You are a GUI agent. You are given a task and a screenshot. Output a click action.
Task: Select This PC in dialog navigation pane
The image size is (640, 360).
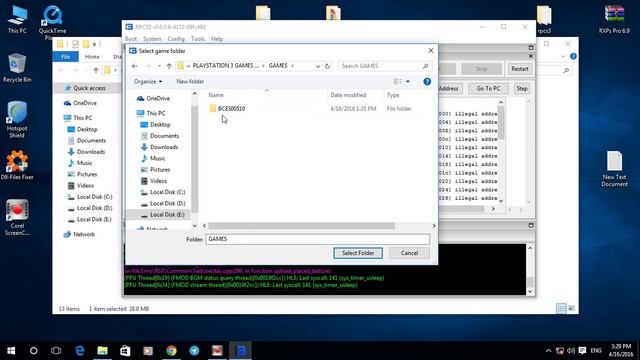156,113
